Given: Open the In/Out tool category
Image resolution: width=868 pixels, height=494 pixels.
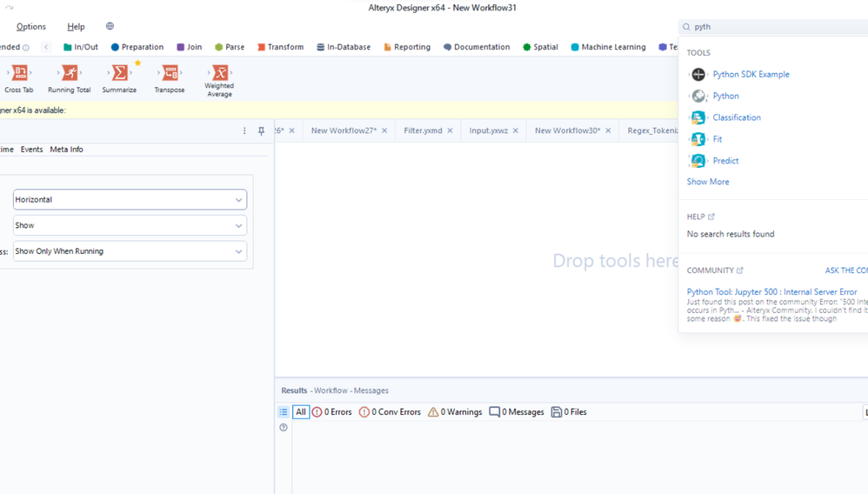Looking at the screenshot, I should pos(81,47).
